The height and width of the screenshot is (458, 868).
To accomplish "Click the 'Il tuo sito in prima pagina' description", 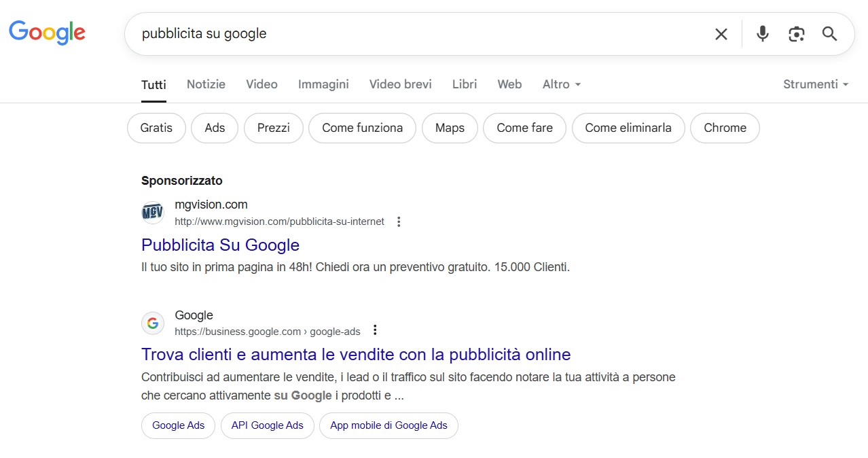I will pos(355,267).
